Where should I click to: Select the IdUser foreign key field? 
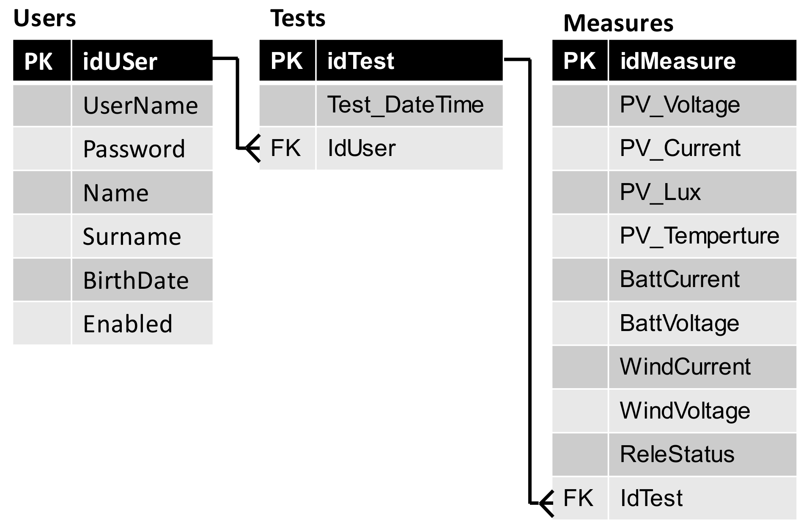click(x=362, y=148)
